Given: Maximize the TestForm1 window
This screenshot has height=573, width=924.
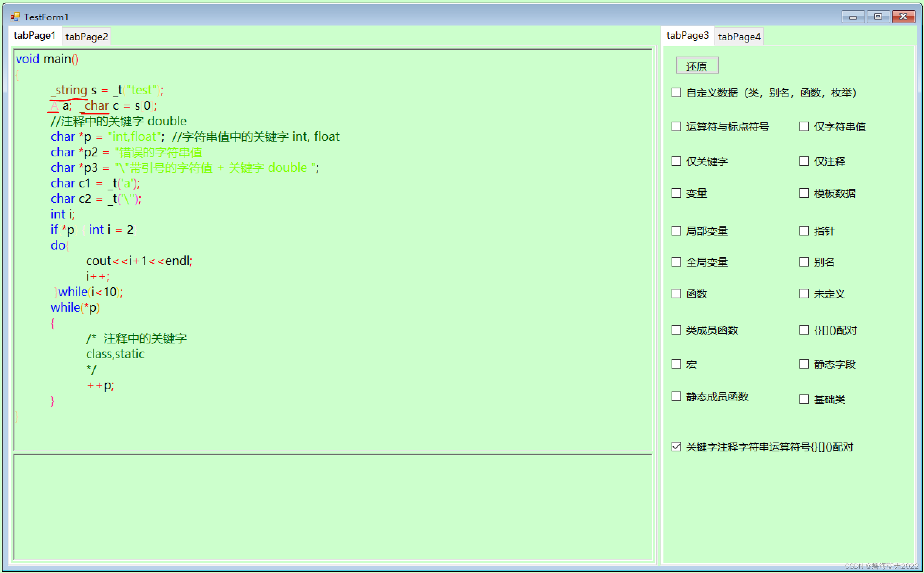Looking at the screenshot, I should tap(878, 17).
